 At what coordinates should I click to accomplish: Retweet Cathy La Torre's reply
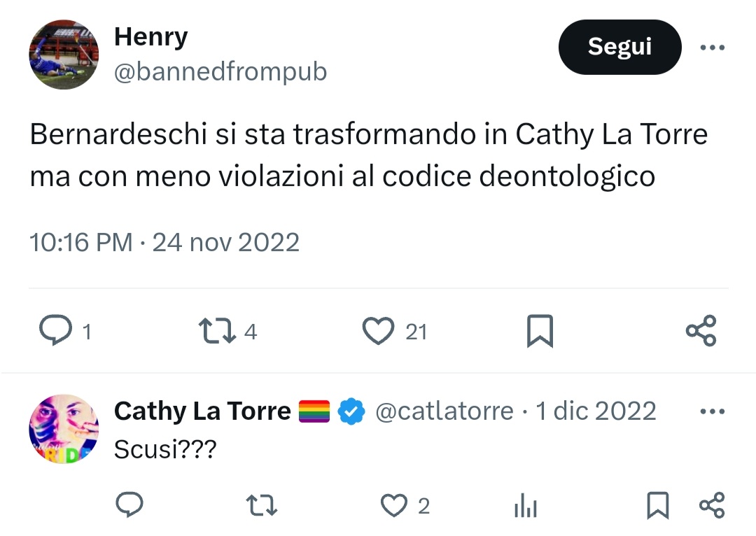(261, 505)
